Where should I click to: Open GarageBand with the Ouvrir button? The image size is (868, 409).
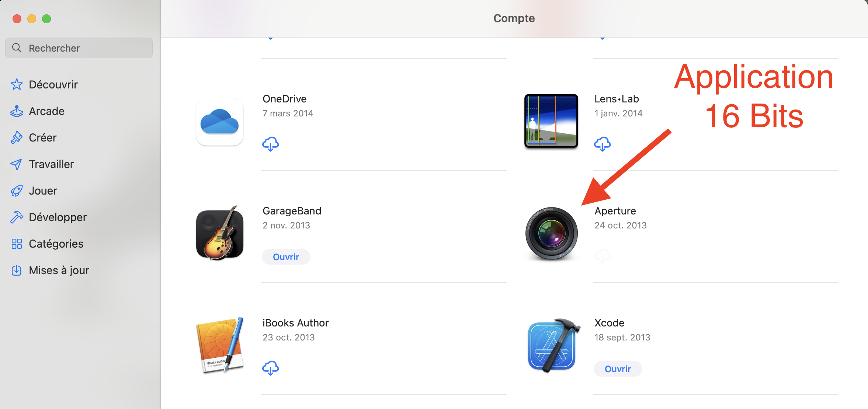tap(286, 257)
